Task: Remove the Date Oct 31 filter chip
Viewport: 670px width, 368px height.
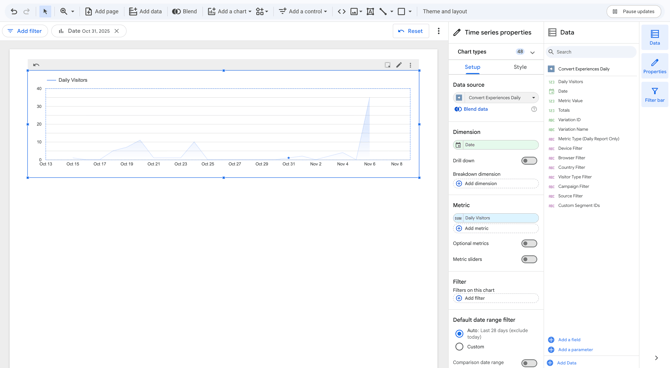Action: 117,31
